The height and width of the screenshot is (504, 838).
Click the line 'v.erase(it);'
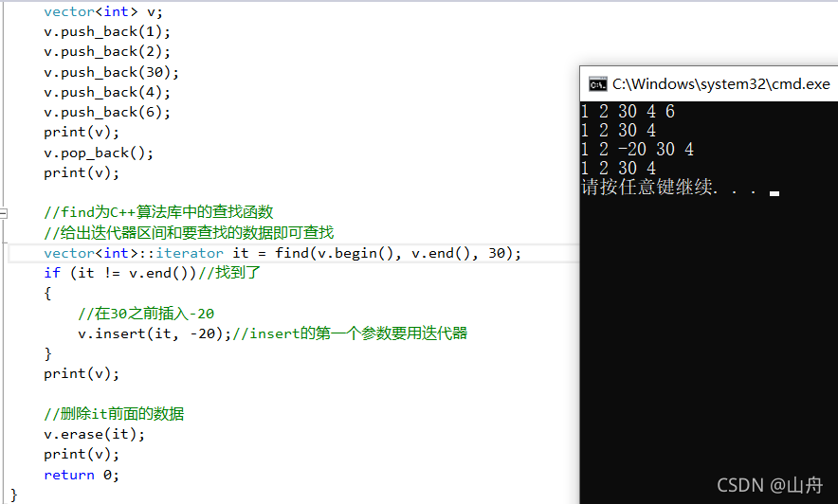pyautogui.click(x=94, y=434)
